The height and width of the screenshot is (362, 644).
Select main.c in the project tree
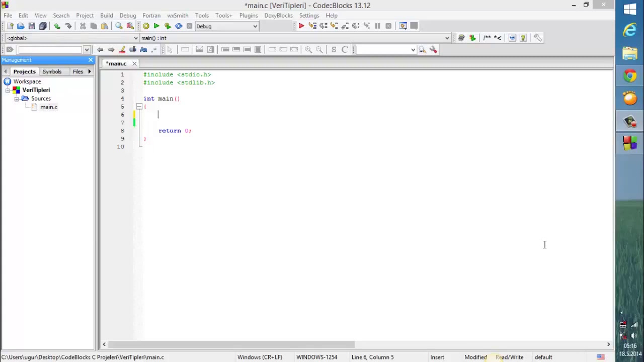click(x=49, y=107)
